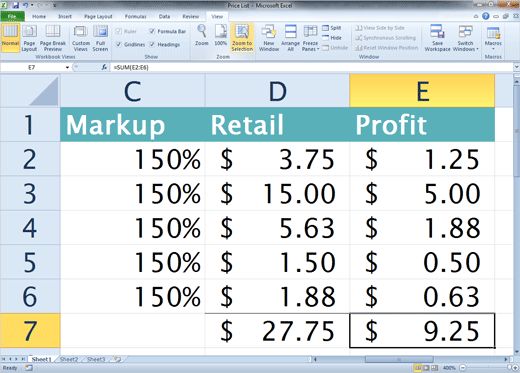Open the Data ribbon tab
Screen dimensions: 520x373
click(x=164, y=16)
